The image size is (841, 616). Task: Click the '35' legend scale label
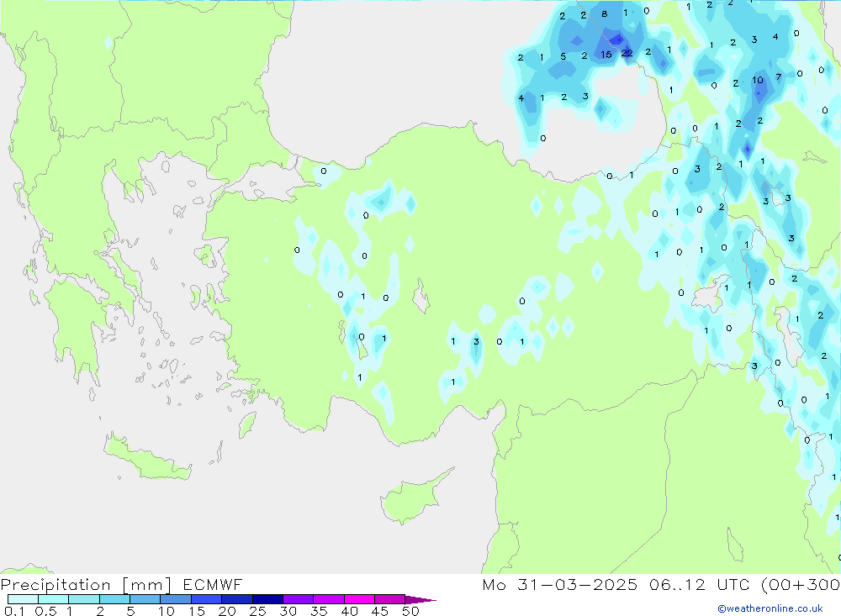pyautogui.click(x=319, y=611)
